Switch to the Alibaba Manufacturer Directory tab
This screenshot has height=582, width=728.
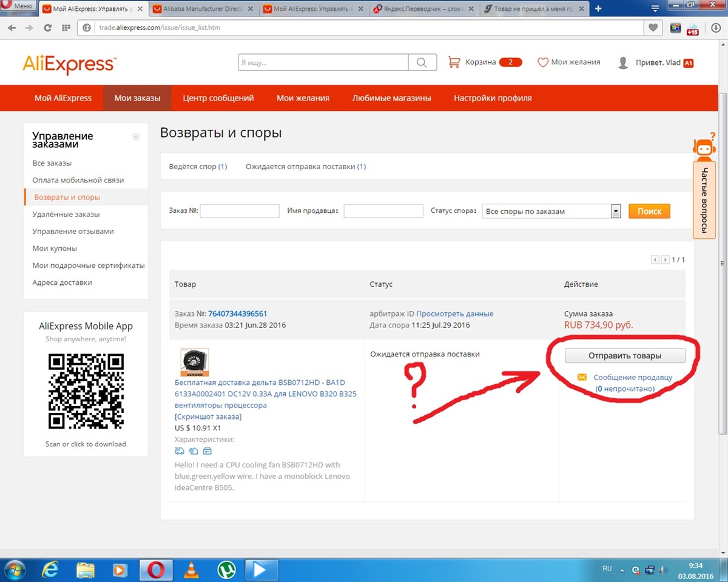(x=204, y=8)
